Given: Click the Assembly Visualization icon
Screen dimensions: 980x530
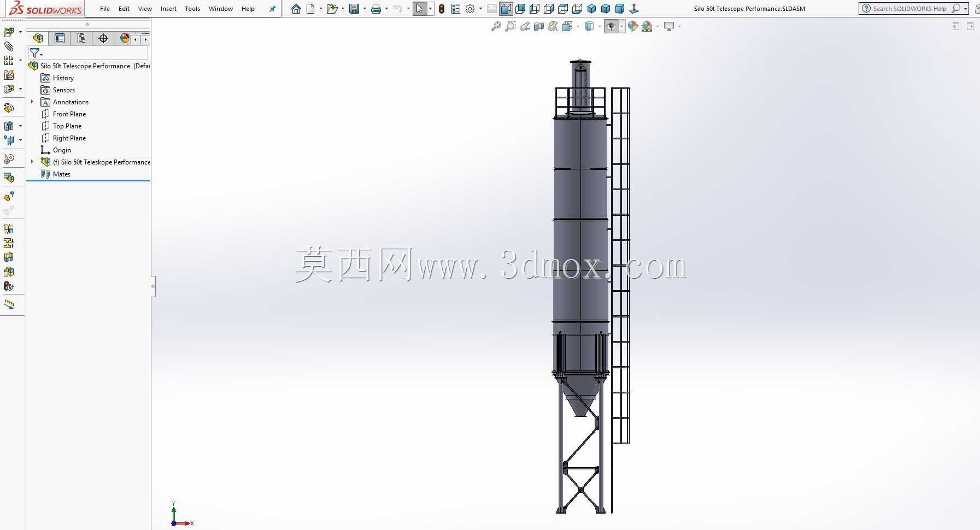Looking at the screenshot, I should click(x=9, y=272).
